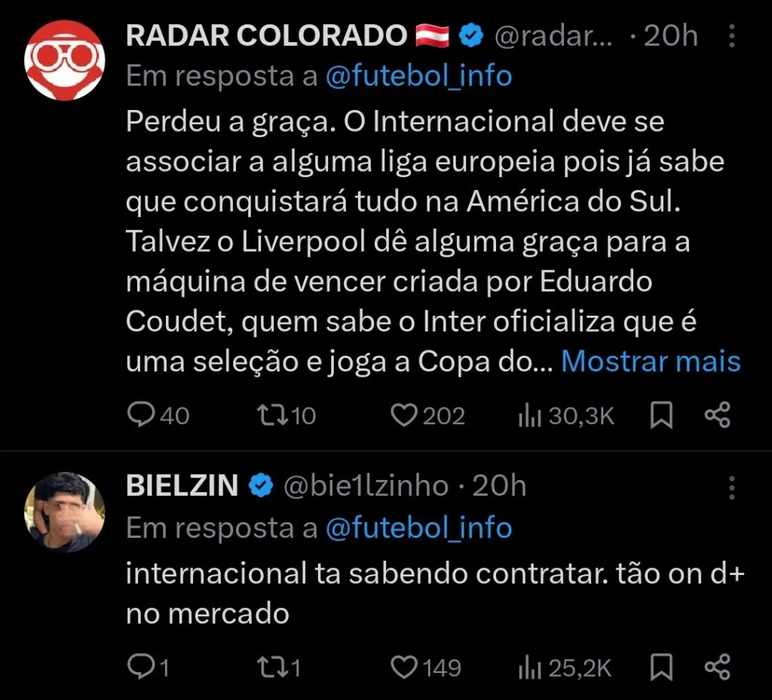Click the verified badge next to RADAR COLORADO
The image size is (772, 700).
click(471, 33)
